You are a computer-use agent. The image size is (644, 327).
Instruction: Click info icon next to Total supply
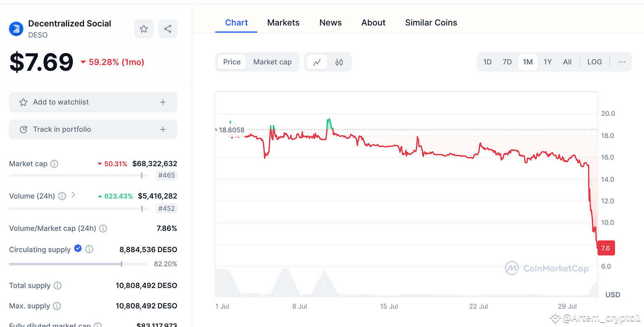[58, 286]
